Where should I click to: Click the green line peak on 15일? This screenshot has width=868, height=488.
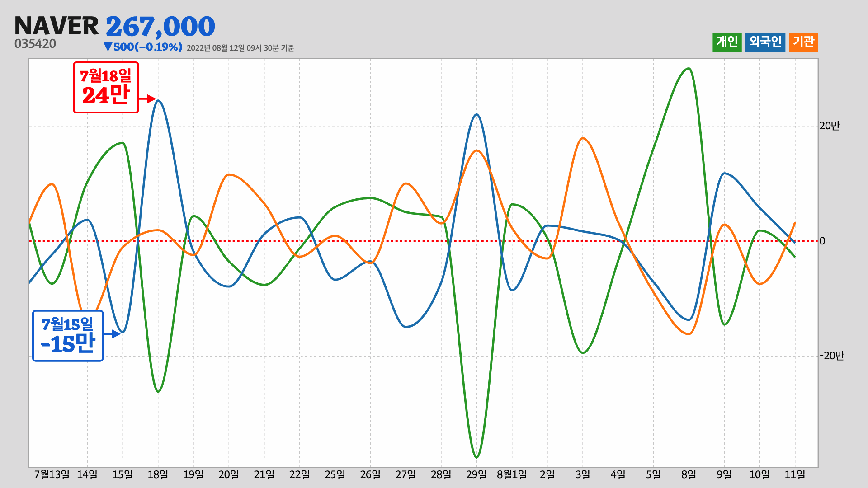click(122, 143)
